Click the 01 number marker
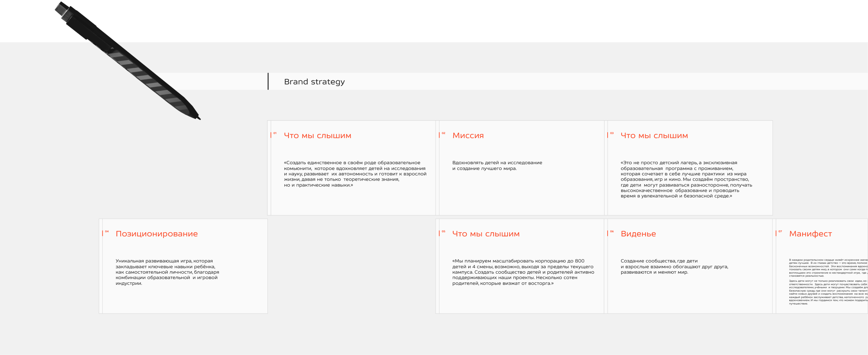 275,133
